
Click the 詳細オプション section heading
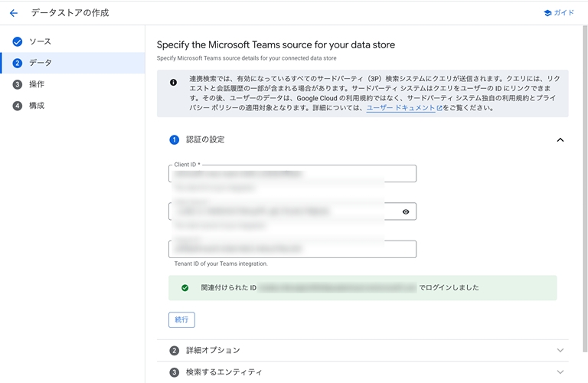213,350
